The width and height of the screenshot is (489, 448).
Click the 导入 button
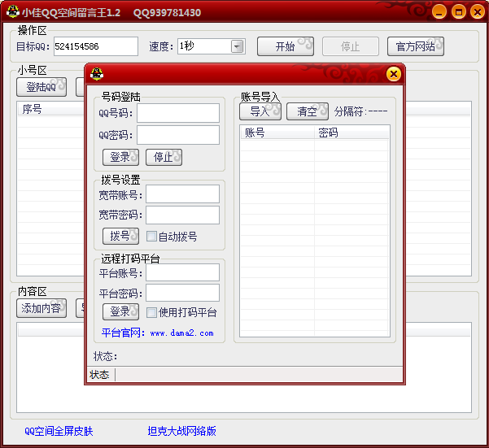tap(260, 111)
